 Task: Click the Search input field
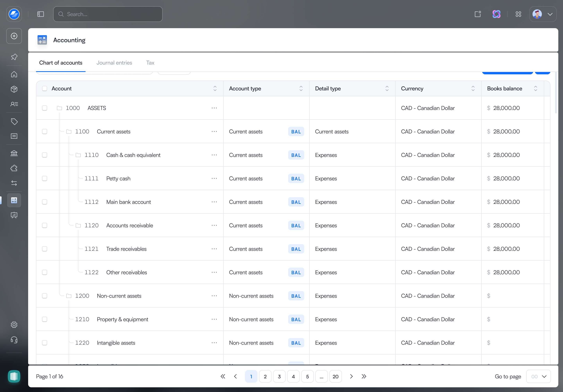[108, 14]
